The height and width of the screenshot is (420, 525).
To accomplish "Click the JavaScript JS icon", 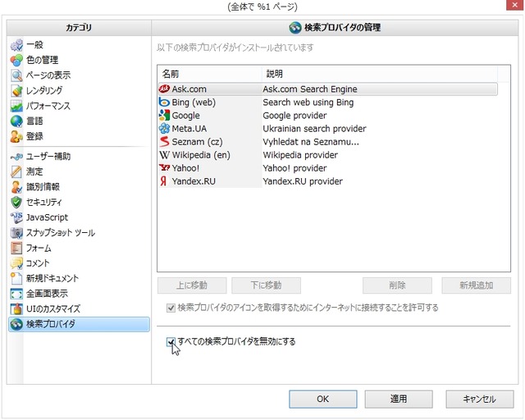I will (x=16, y=217).
